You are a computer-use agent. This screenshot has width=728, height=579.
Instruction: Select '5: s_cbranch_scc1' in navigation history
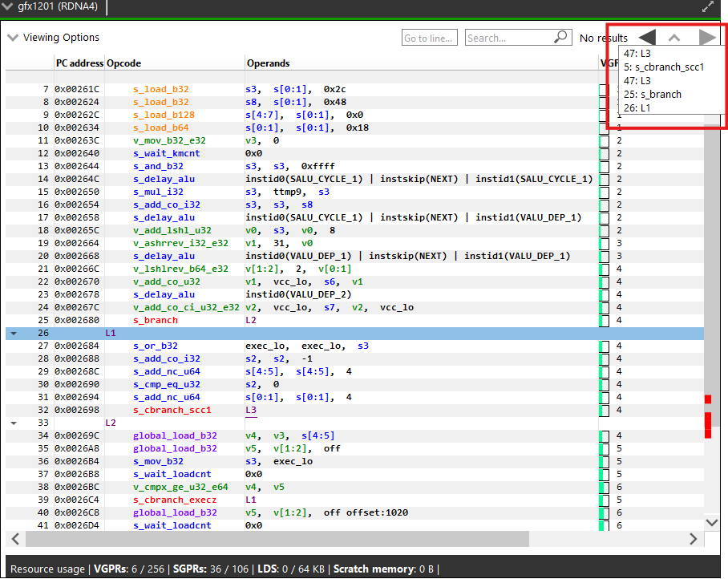tap(663, 67)
